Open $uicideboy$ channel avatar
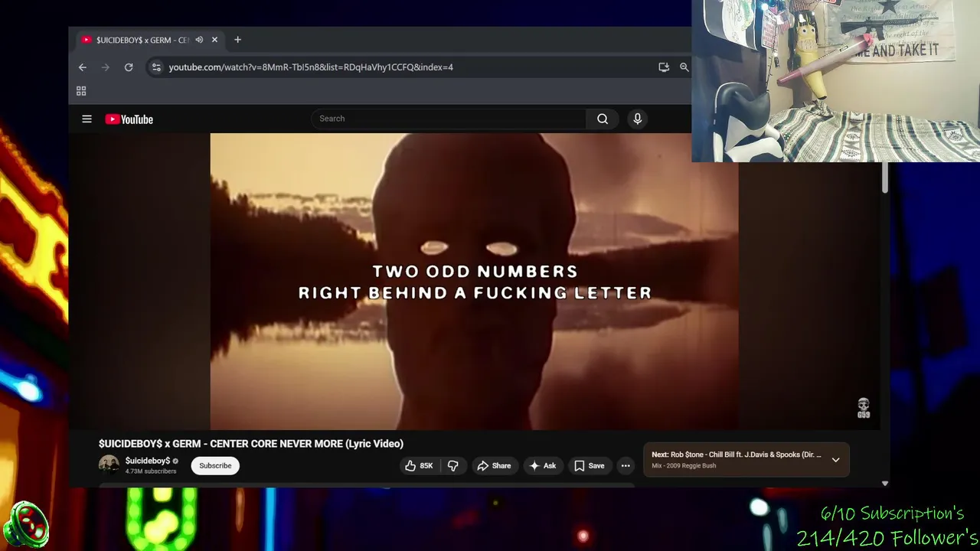 [109, 465]
